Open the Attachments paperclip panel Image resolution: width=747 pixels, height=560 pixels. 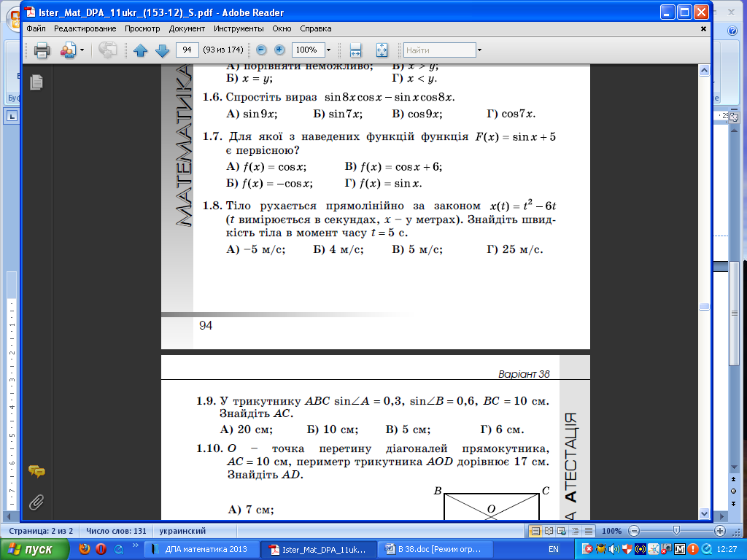point(36,502)
